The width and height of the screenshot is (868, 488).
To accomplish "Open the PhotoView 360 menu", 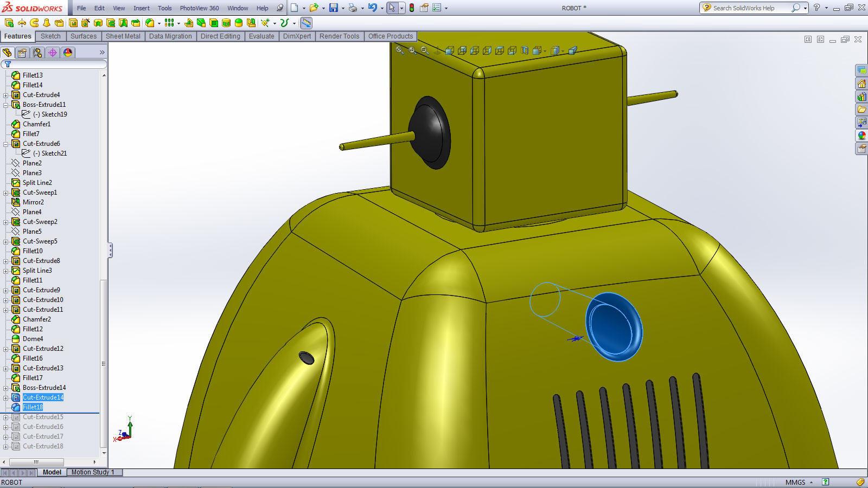I will [200, 8].
